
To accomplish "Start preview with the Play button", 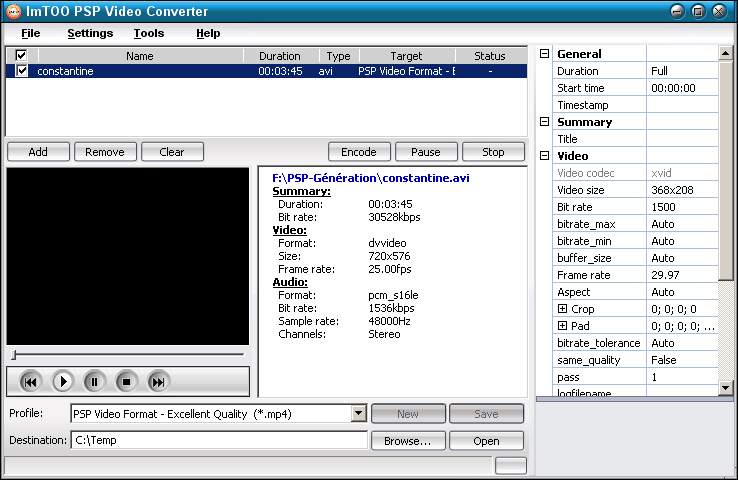I will coord(62,382).
